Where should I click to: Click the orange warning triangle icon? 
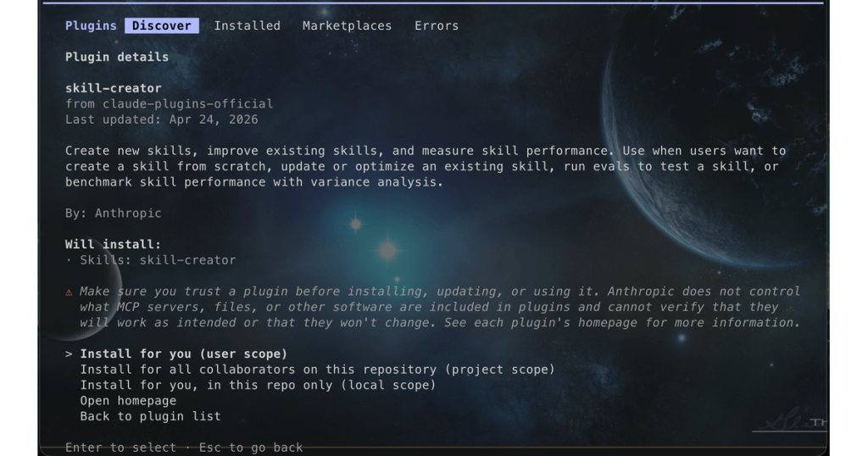click(x=70, y=292)
